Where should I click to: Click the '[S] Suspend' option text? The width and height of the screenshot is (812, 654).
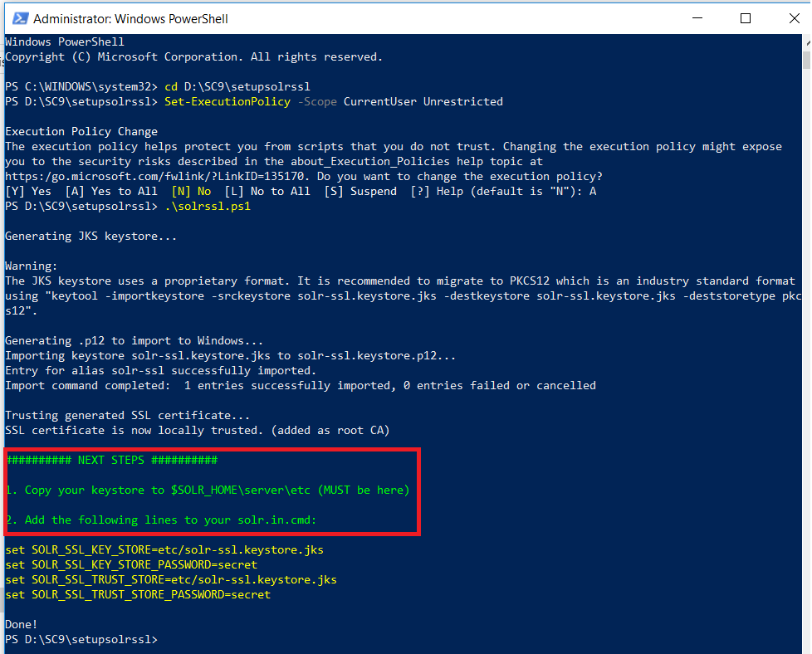(x=360, y=192)
